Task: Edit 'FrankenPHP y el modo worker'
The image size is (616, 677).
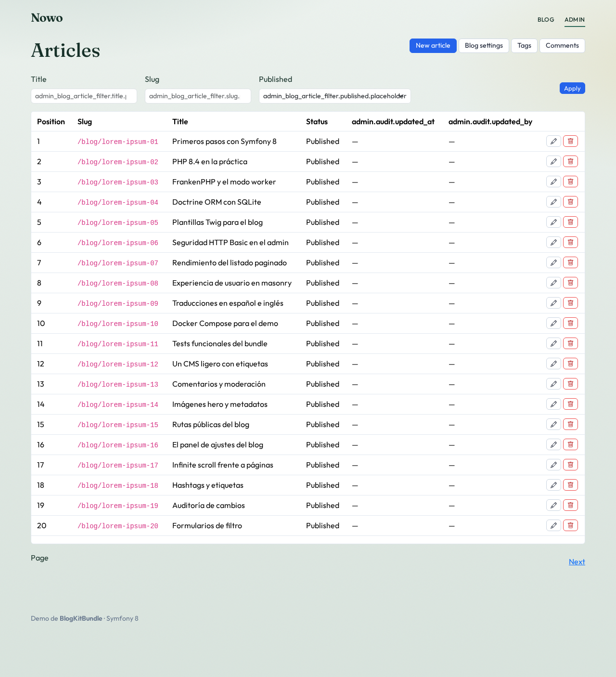Action: 553,182
